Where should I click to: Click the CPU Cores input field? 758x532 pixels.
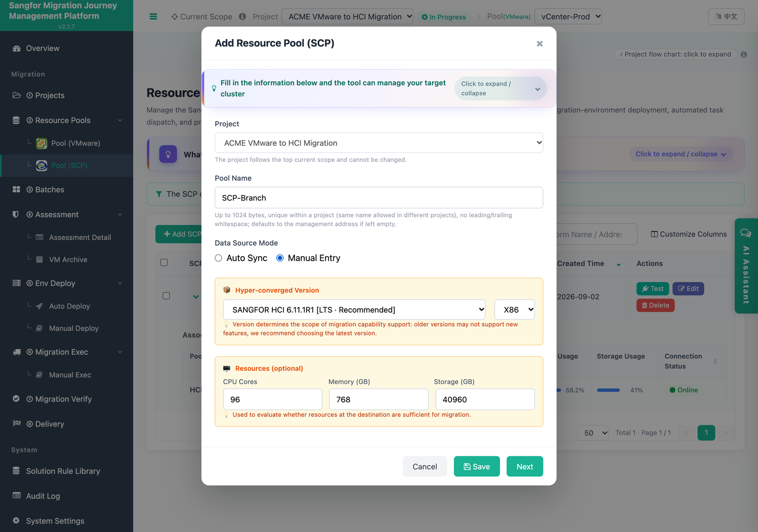click(x=272, y=399)
